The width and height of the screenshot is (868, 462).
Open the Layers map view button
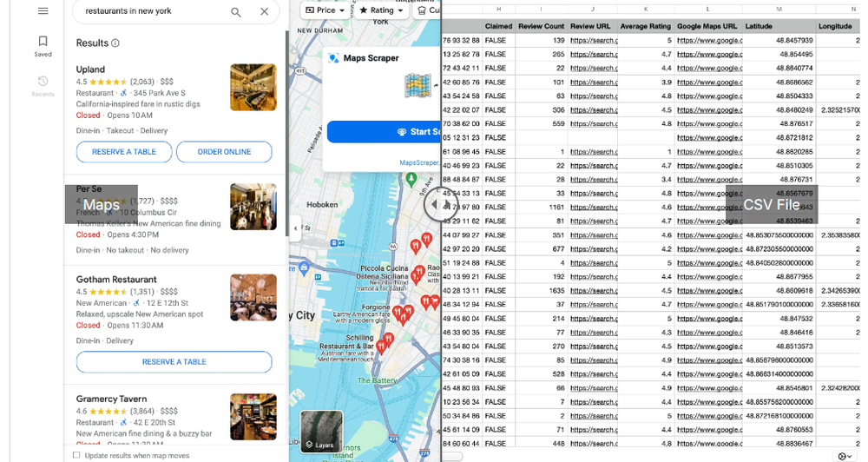[321, 432]
